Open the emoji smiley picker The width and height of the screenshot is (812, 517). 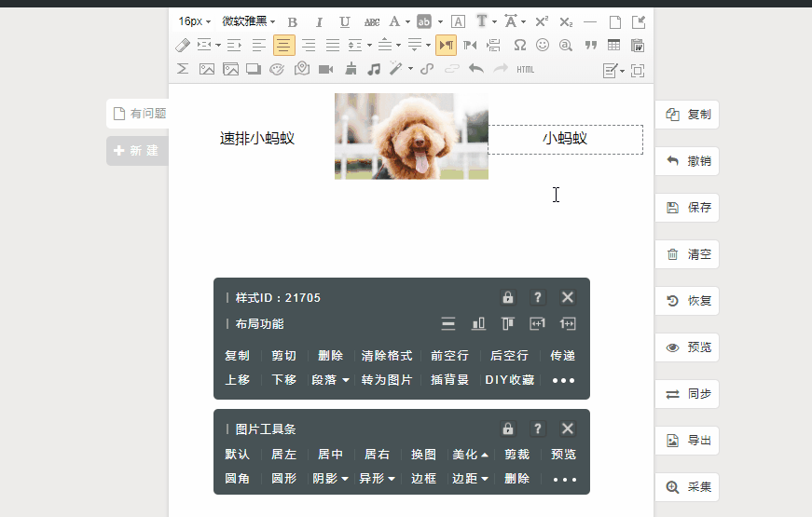(x=543, y=46)
